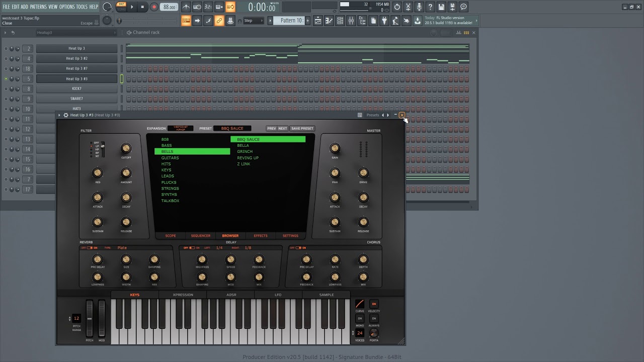Click the tempo field showing 88.000

pos(170,7)
